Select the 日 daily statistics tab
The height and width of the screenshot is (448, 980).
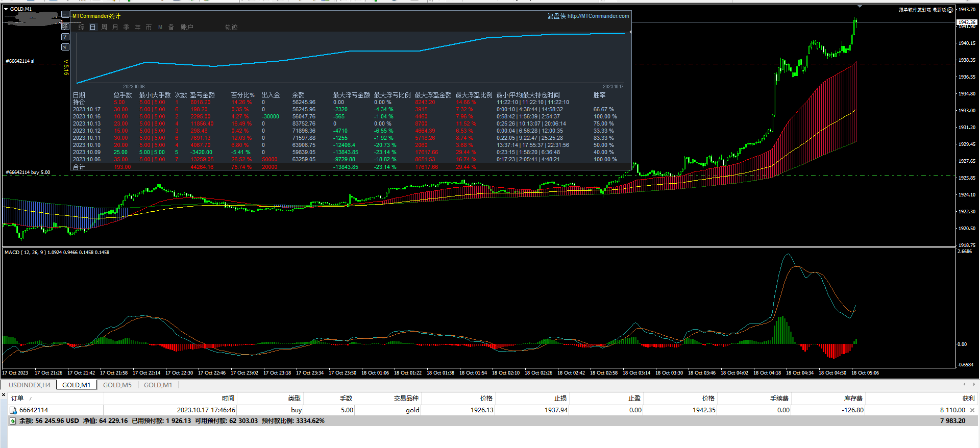tap(93, 27)
